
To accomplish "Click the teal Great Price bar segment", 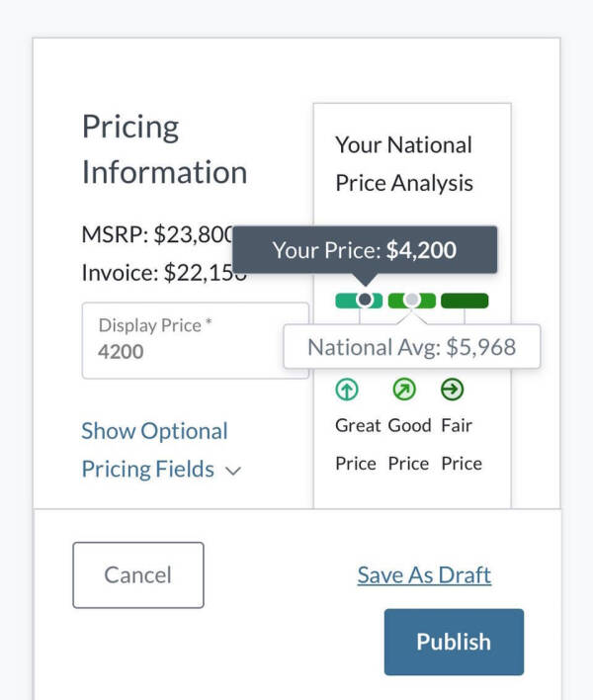I will tap(359, 301).
